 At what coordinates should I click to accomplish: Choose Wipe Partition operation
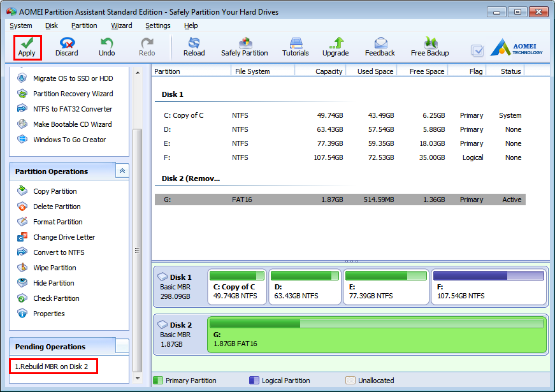tap(47, 268)
